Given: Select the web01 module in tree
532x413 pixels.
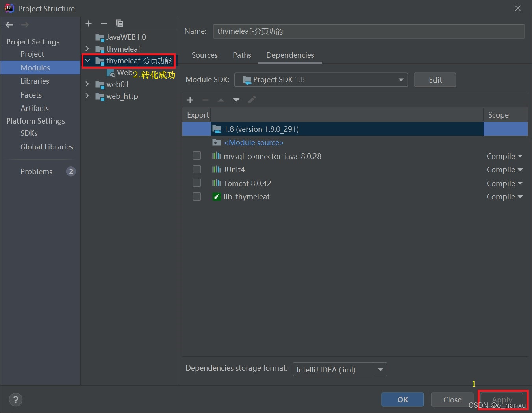Looking at the screenshot, I should [x=117, y=84].
